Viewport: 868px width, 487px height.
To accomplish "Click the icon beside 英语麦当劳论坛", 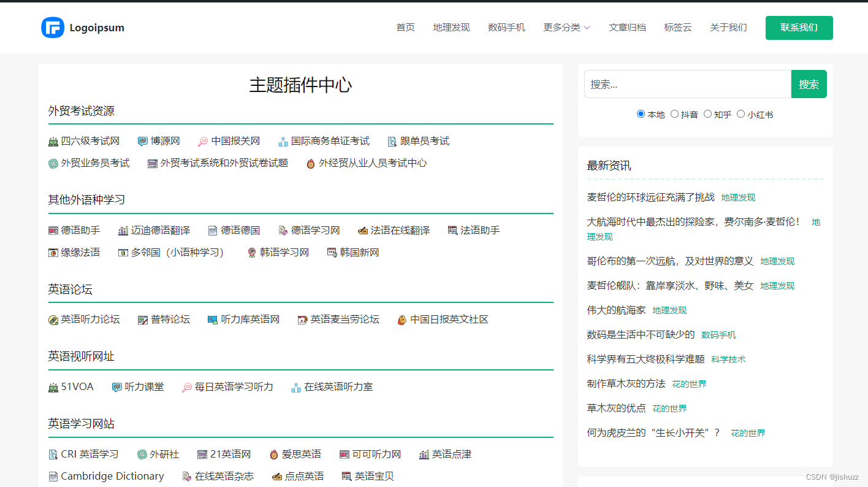I will 302,320.
